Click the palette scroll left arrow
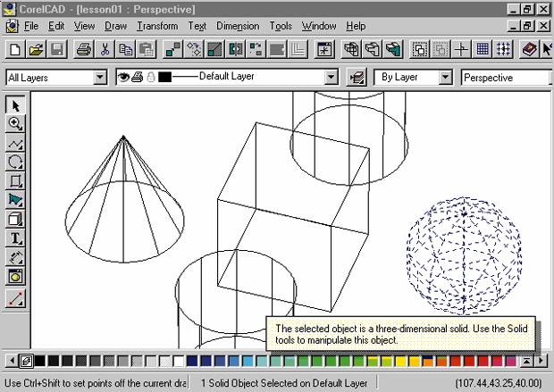 click(12, 361)
